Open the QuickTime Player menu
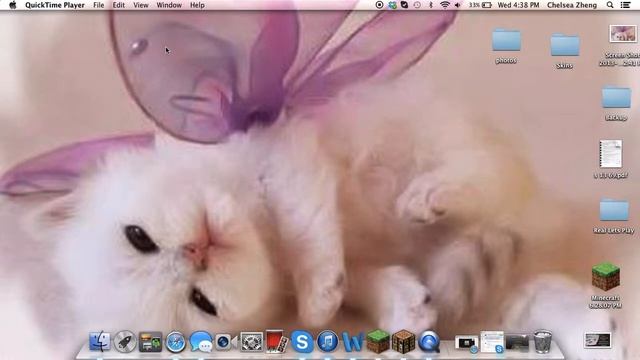Image resolution: width=640 pixels, height=360 pixels. click(x=55, y=5)
